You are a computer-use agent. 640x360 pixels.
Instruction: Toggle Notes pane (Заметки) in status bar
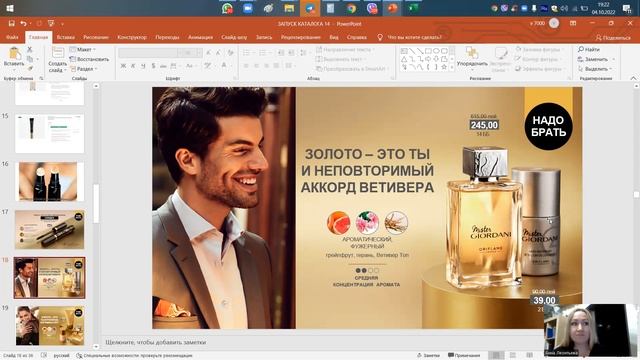(x=428, y=356)
